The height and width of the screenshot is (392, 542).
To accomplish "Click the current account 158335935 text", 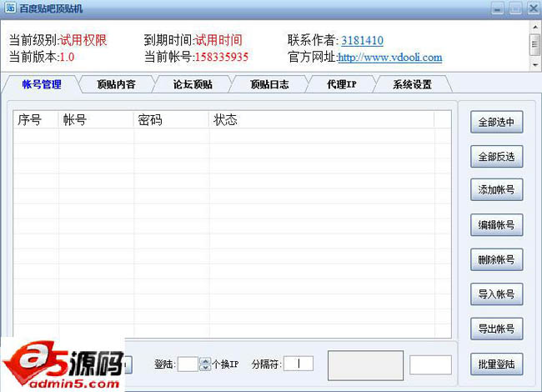I will 222,57.
